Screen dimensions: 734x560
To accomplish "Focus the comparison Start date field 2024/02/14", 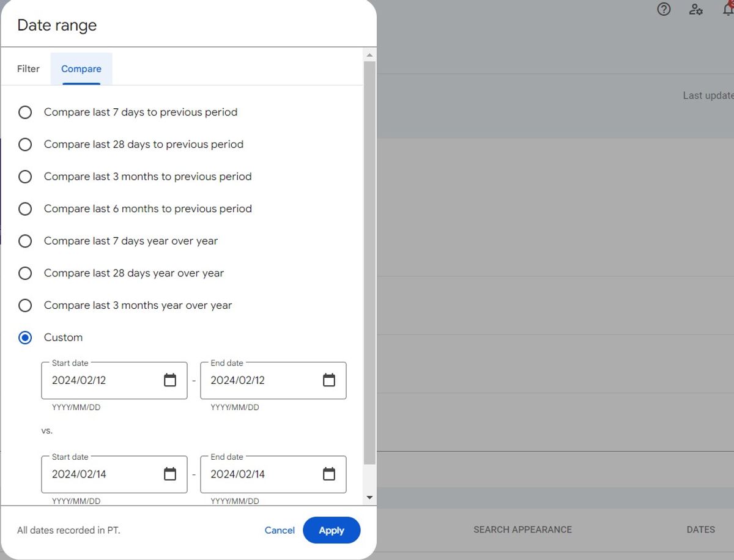I will (114, 474).
